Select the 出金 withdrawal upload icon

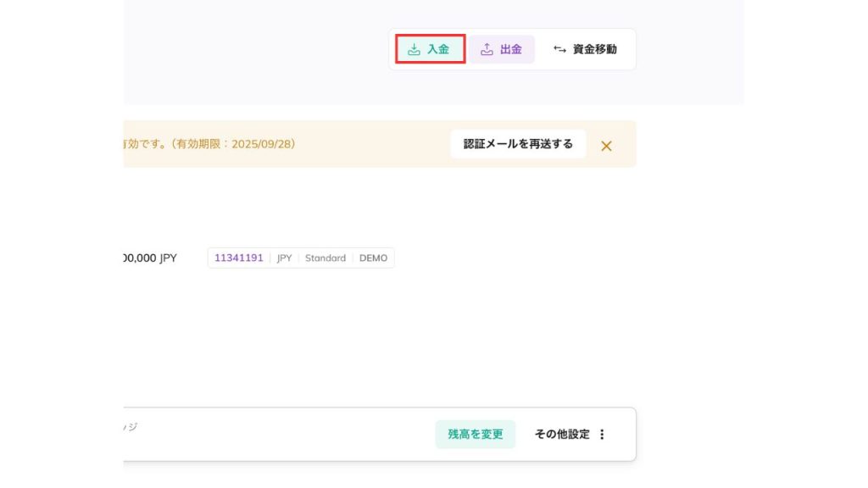[487, 49]
